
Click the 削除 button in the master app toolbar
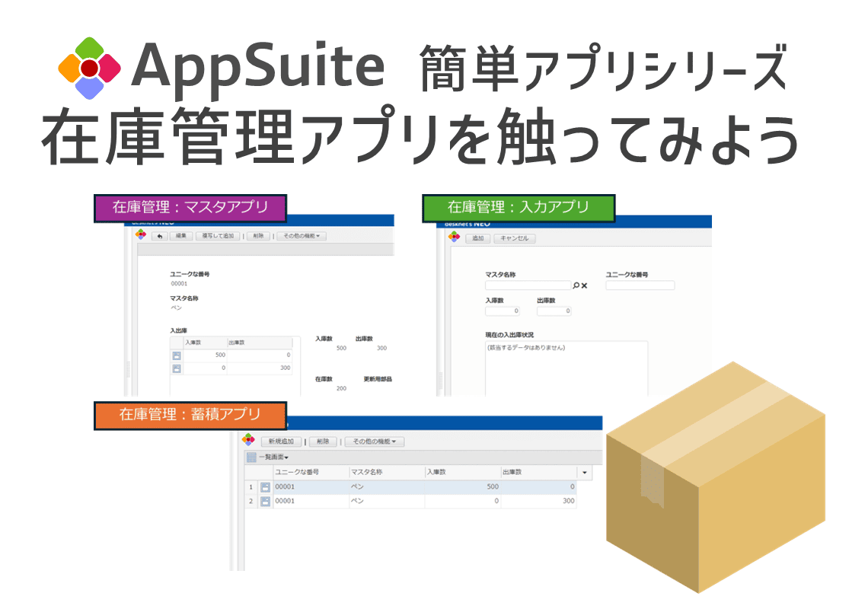(x=258, y=236)
